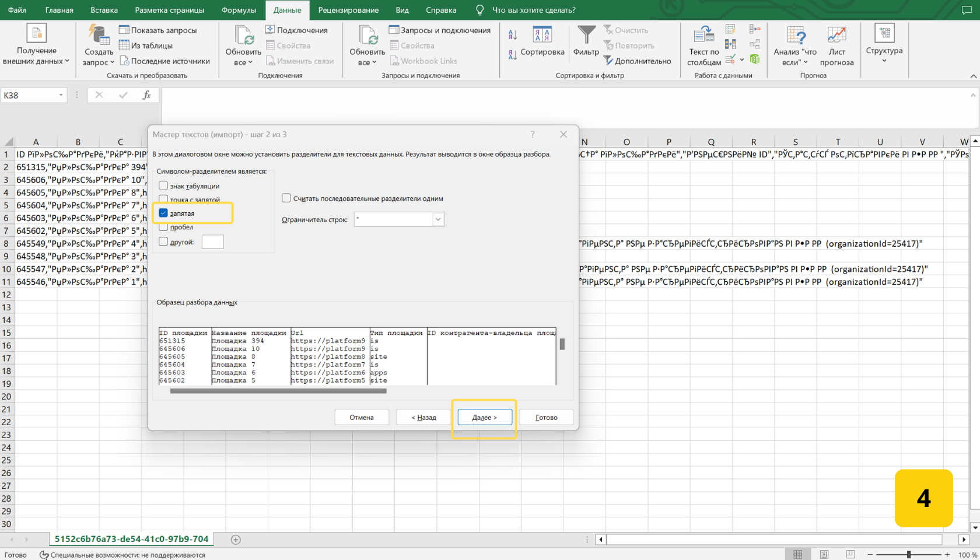Check treat consecutive delimiters as one
980x560 pixels.
pyautogui.click(x=286, y=198)
